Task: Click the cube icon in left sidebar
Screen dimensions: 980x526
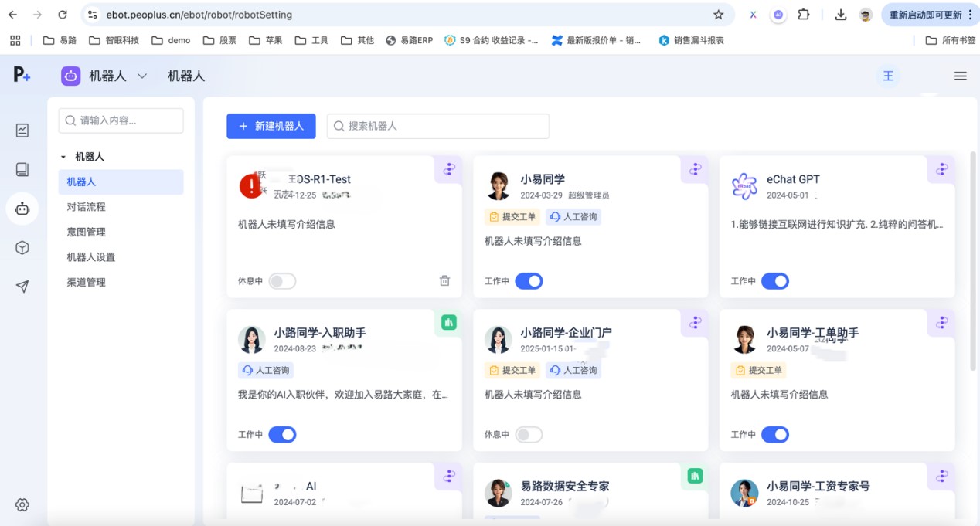Action: [22, 248]
